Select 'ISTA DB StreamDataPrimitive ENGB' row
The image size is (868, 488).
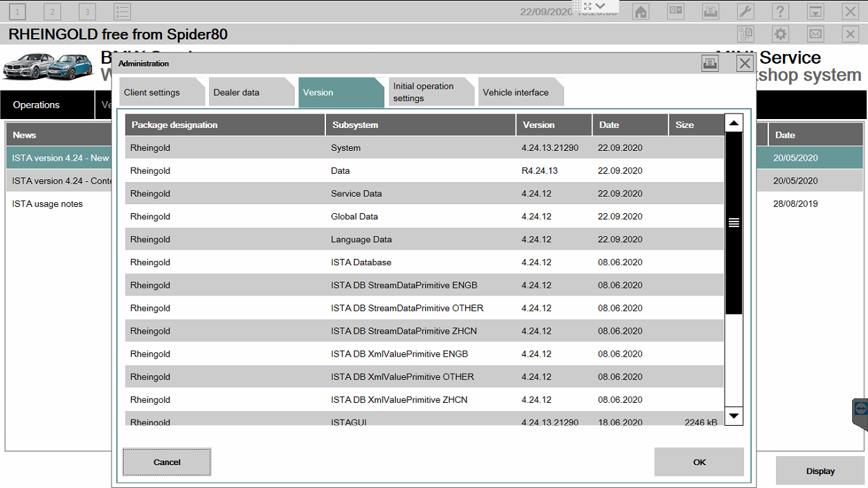tap(424, 284)
